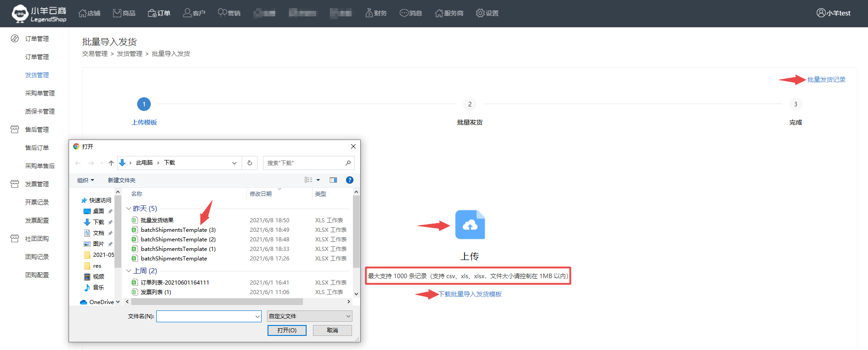Collapse the 昨天 (5) file group
This screenshot has height=350, width=868.
[x=129, y=209]
